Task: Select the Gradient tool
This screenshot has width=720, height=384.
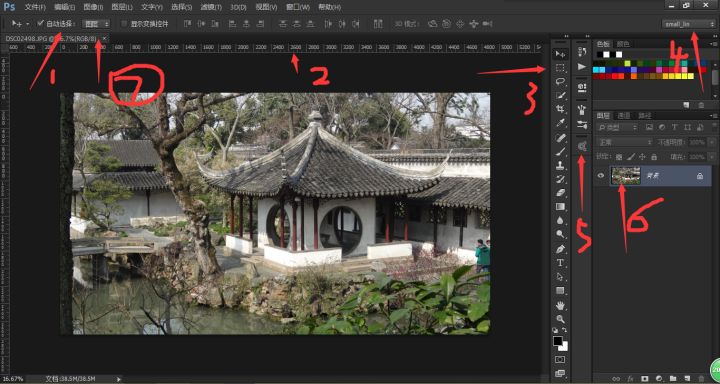Action: [560, 207]
